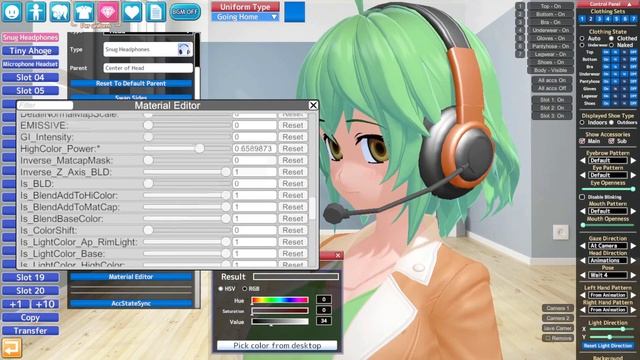Screen dimensions: 640x360
Task: Adjust the Eye Openness slider
Action: click(608, 189)
